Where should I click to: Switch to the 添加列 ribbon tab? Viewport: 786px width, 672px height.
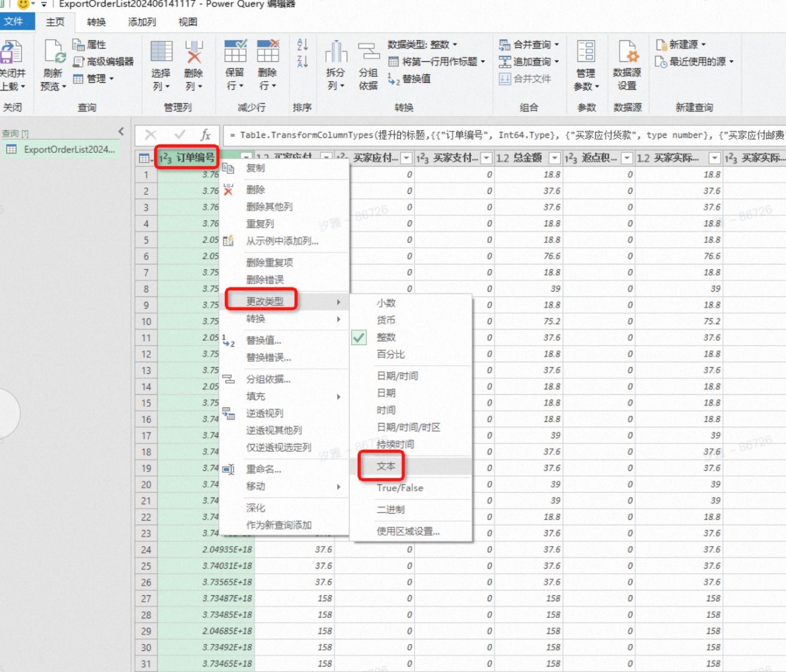click(x=142, y=22)
